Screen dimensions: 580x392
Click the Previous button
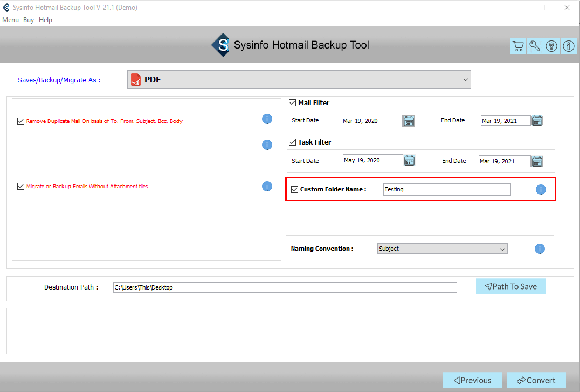472,380
